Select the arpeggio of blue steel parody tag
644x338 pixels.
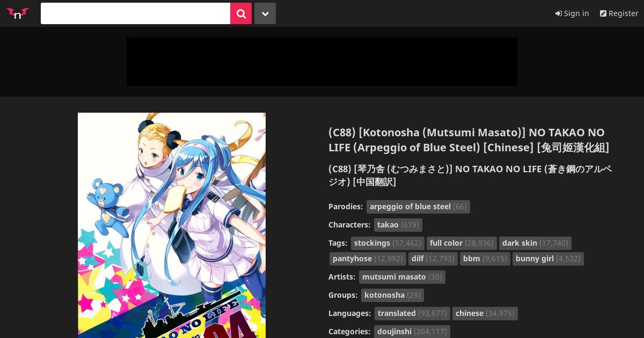[x=418, y=207]
